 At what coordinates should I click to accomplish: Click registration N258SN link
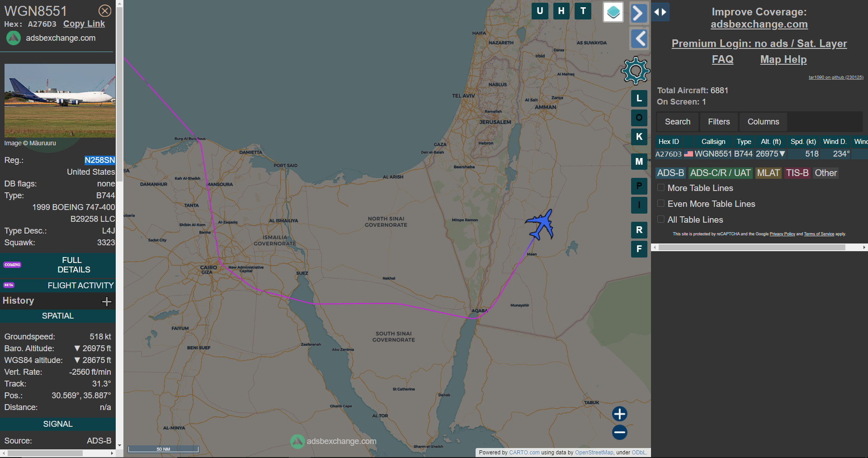click(x=100, y=160)
